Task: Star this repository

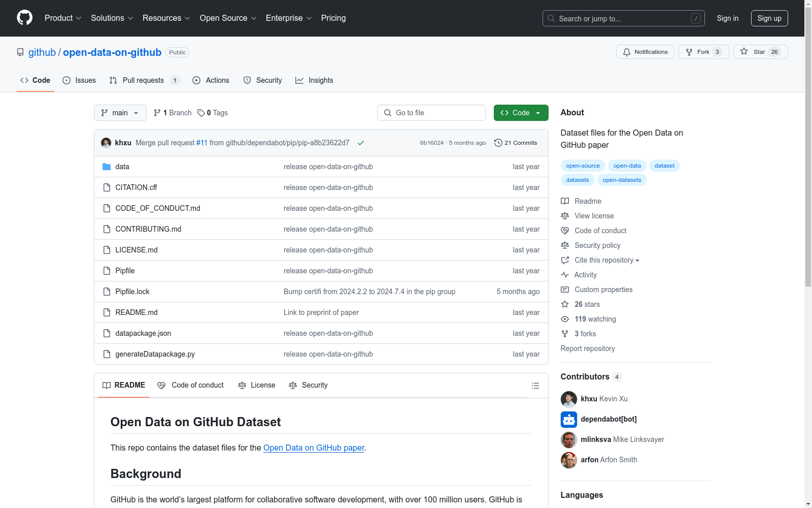Action: pyautogui.click(x=760, y=52)
